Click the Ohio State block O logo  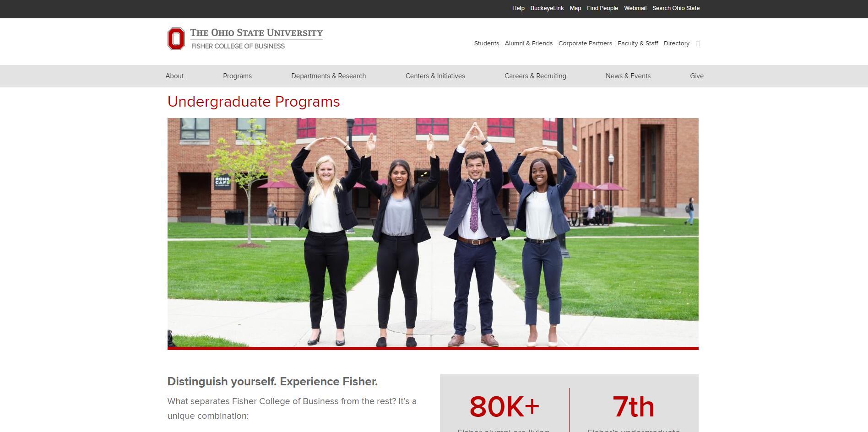pos(176,38)
